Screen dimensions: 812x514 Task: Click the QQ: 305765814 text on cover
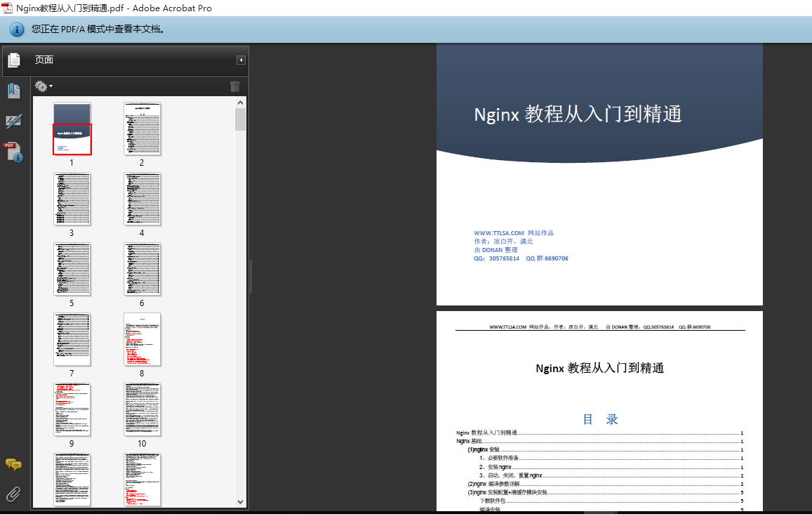click(496, 258)
